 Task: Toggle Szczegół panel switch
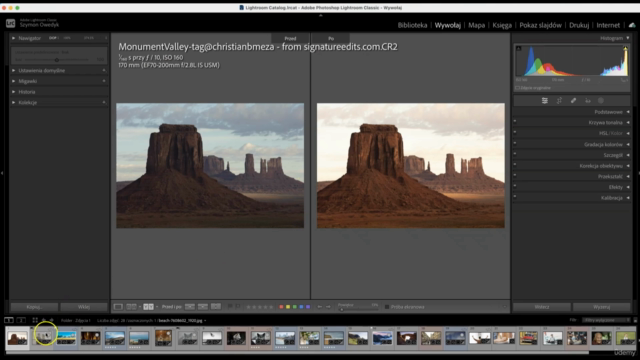(515, 154)
